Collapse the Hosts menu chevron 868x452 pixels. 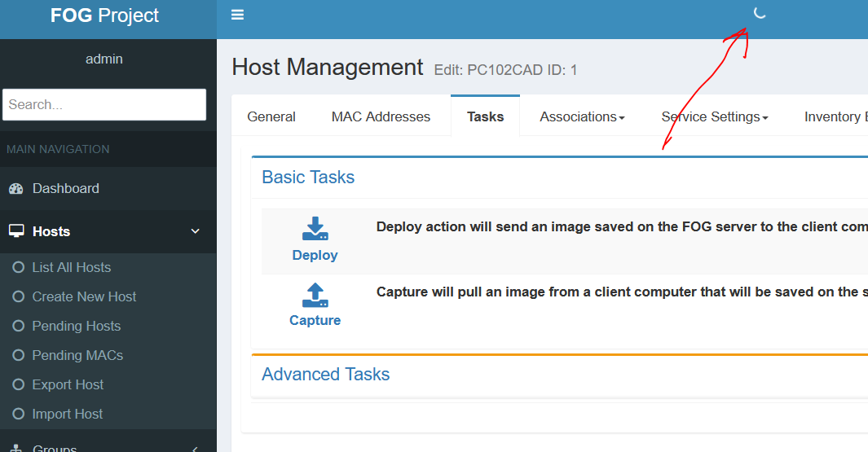(195, 231)
